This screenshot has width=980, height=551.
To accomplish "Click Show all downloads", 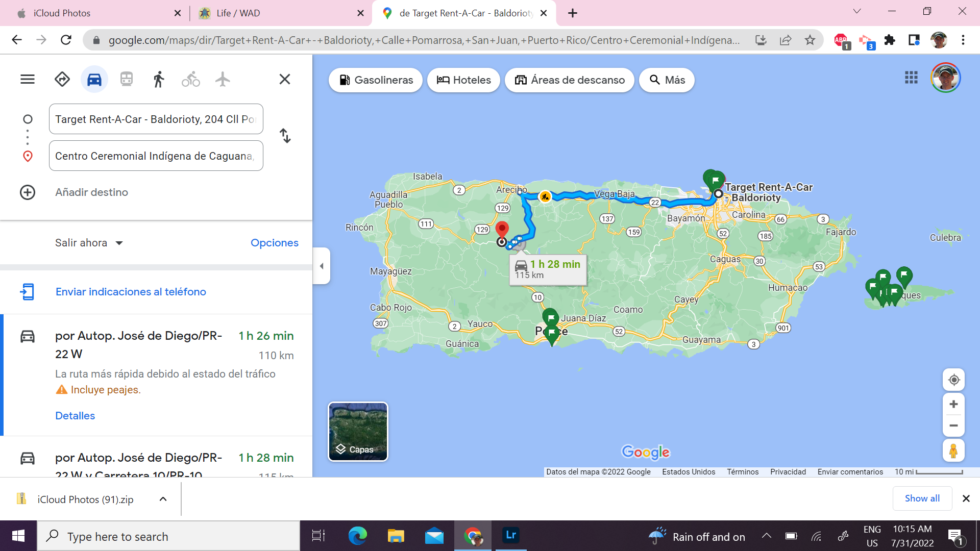I will click(922, 498).
